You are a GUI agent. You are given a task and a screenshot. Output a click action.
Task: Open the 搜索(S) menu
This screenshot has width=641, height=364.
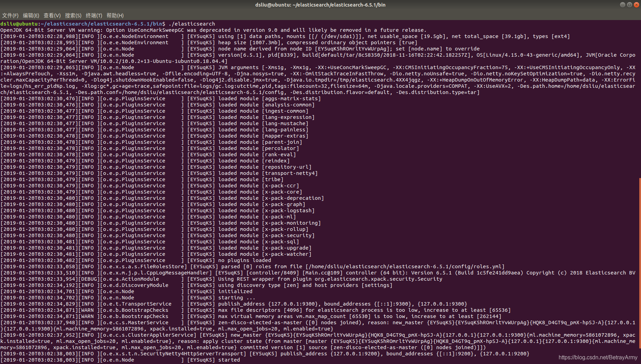[x=73, y=16]
